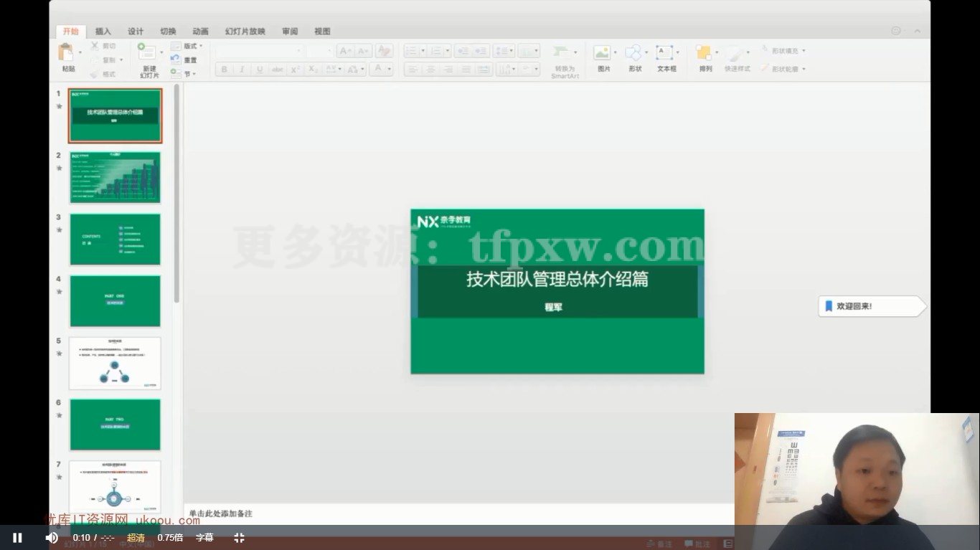Viewport: 980px width, 550px height.
Task: Click the 粘贴 (Paste) icon
Action: click(x=68, y=56)
